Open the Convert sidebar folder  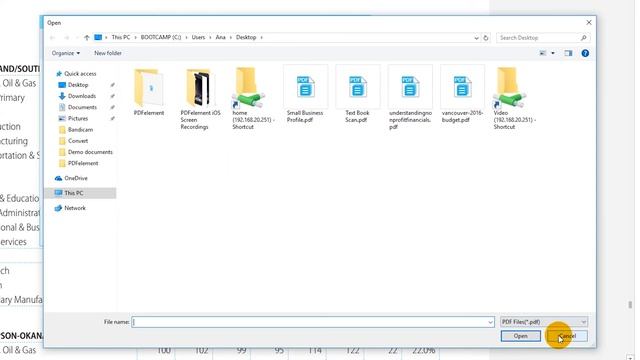[x=78, y=141]
